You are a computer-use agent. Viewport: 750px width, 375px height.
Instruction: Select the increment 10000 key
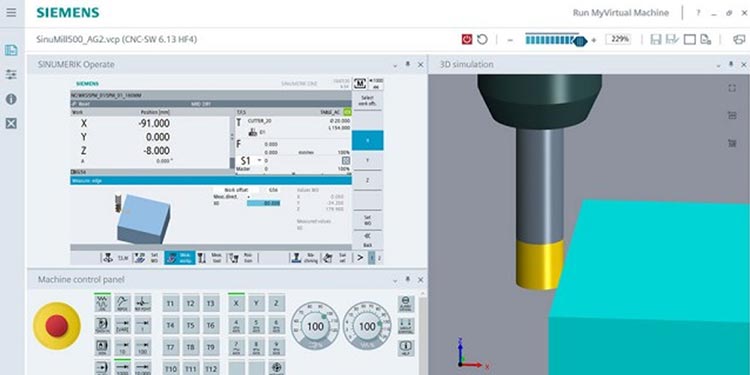(143, 367)
